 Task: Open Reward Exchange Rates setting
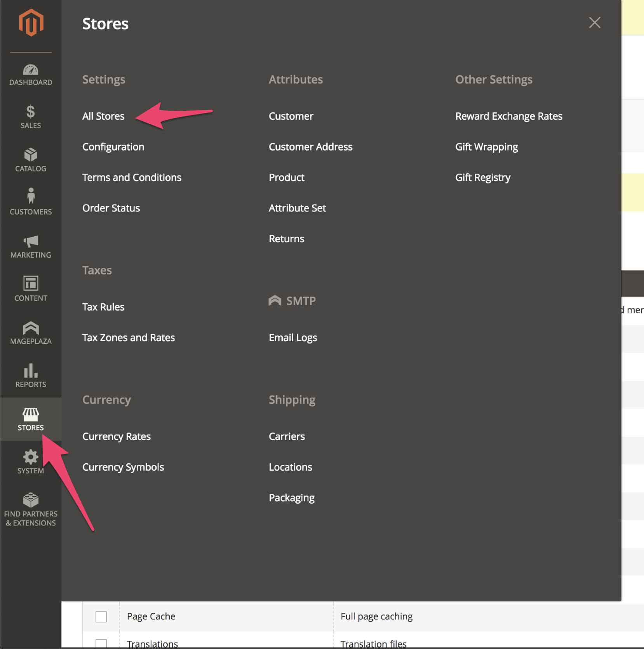508,116
